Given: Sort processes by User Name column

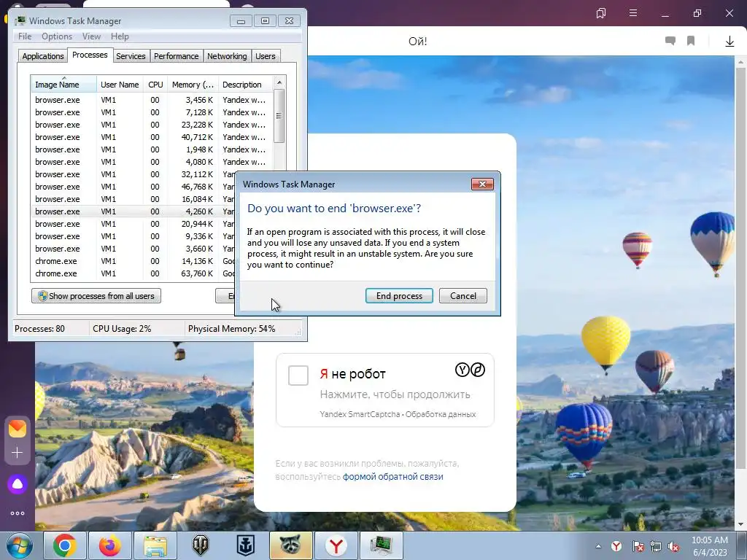Looking at the screenshot, I should point(120,85).
